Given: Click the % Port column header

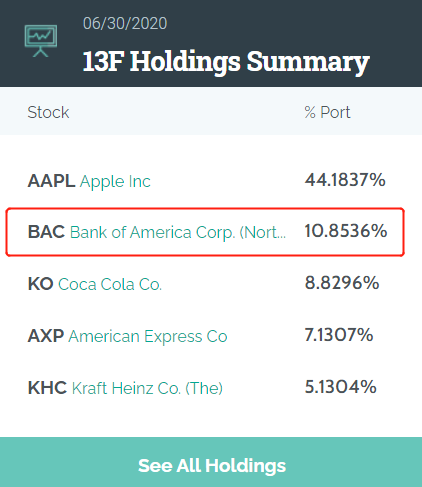Looking at the screenshot, I should 327,112.
